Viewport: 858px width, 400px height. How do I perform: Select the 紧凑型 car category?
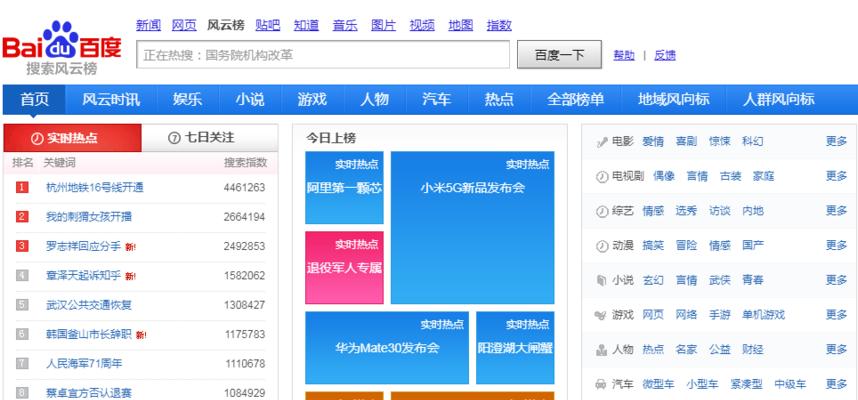pyautogui.click(x=746, y=384)
